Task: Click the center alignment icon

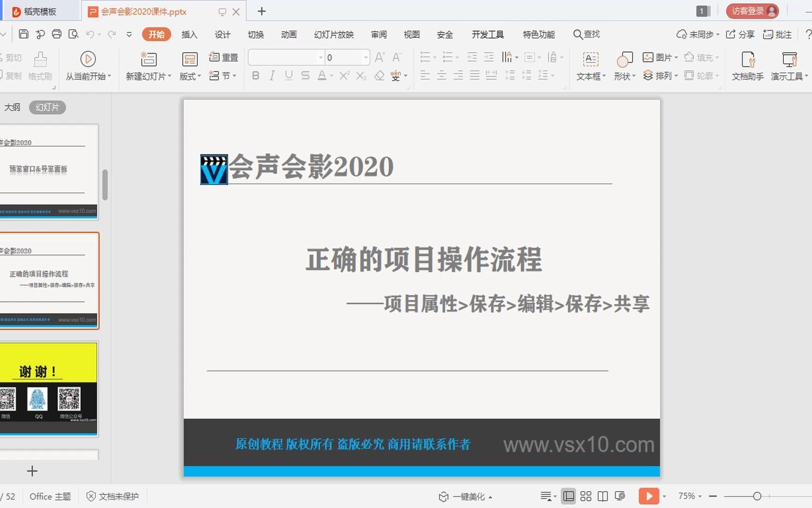Action: click(x=442, y=75)
